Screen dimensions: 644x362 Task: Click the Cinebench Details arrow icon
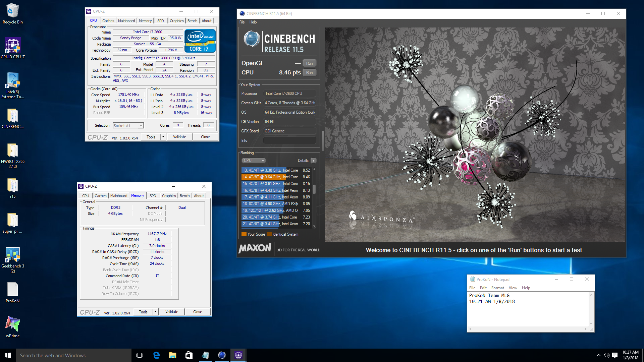314,161
